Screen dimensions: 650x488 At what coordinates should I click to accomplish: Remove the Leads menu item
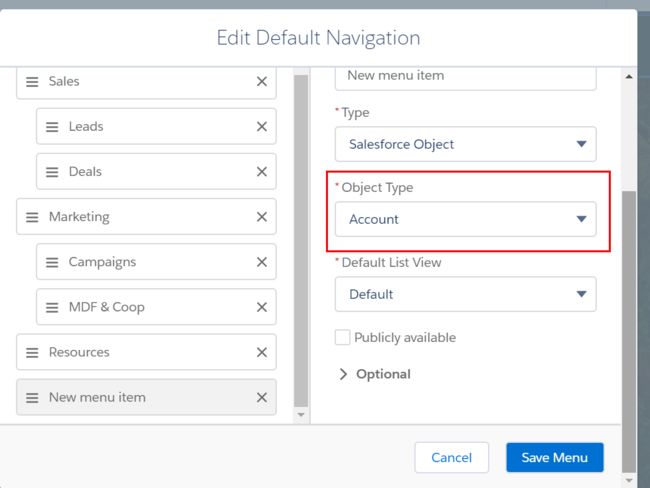click(262, 126)
